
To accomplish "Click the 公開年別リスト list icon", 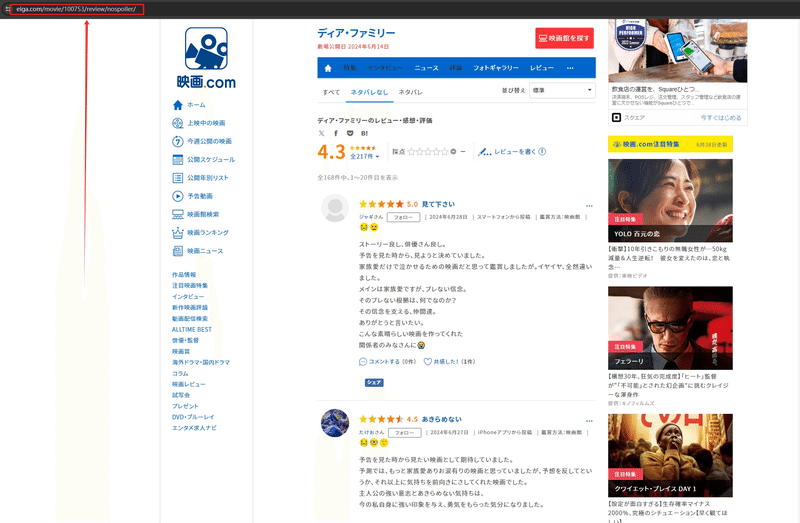I will [x=178, y=178].
